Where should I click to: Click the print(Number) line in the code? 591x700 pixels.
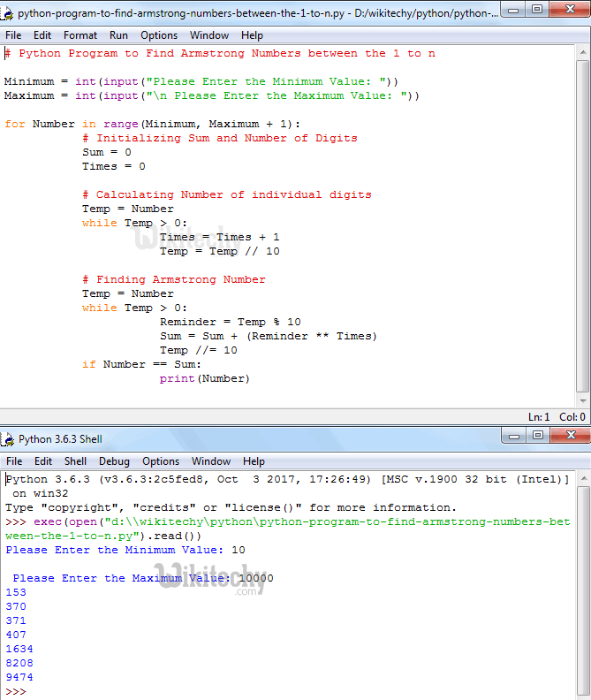point(204,378)
